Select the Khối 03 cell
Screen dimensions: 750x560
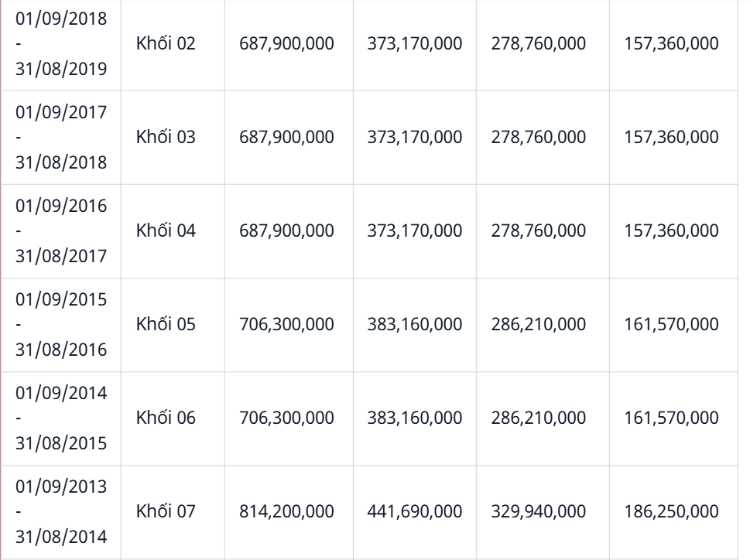(x=166, y=137)
